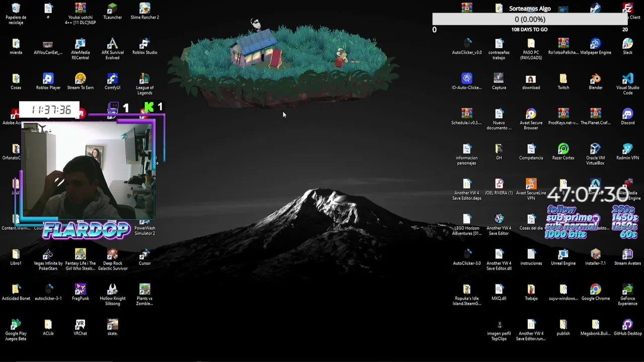Select Stream To Earn icon
This screenshot has width=644, height=362.
click(x=80, y=79)
